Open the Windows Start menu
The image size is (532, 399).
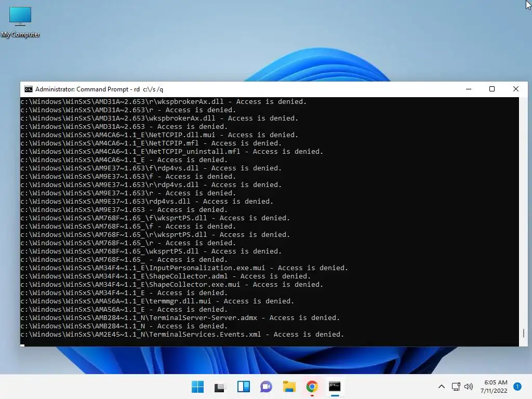point(197,387)
